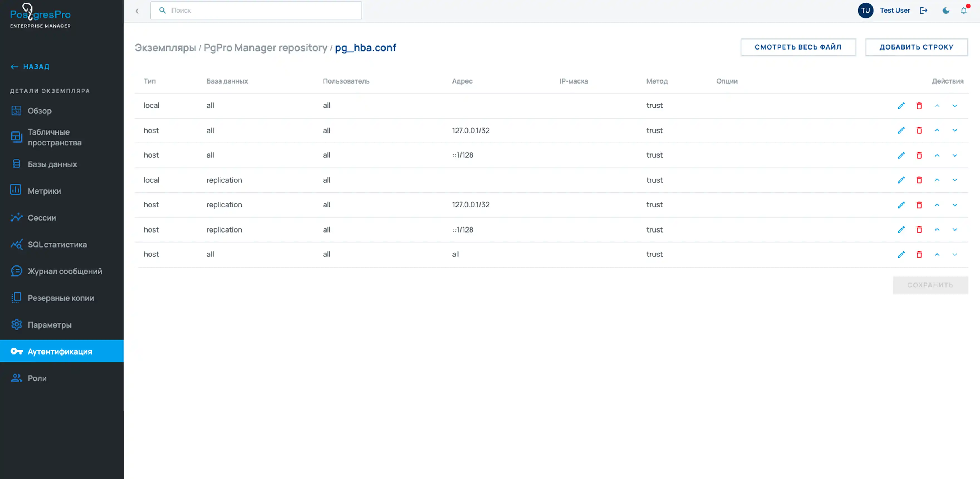Move host replication 127.0.0.1/32 row up
This screenshot has height=479, width=980.
[937, 205]
